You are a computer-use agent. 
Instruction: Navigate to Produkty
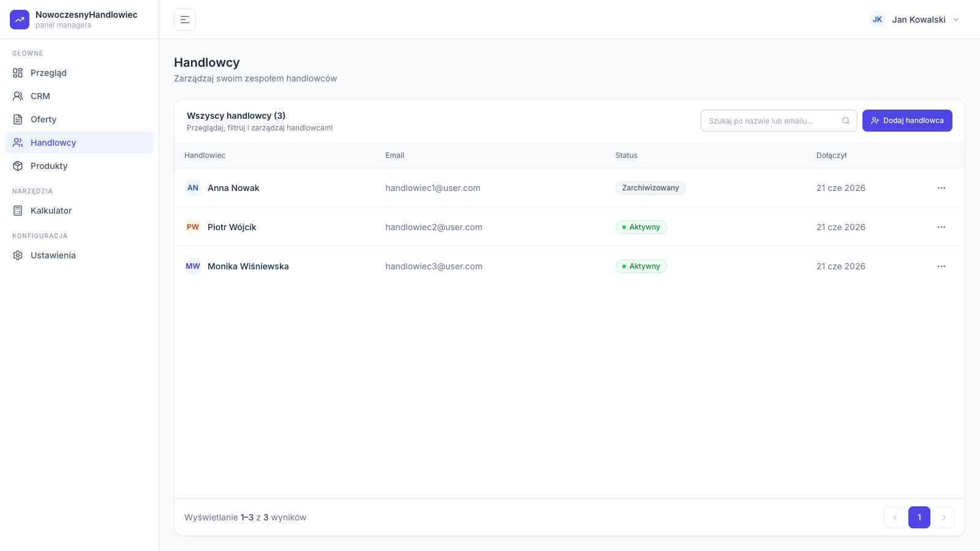click(x=79, y=166)
